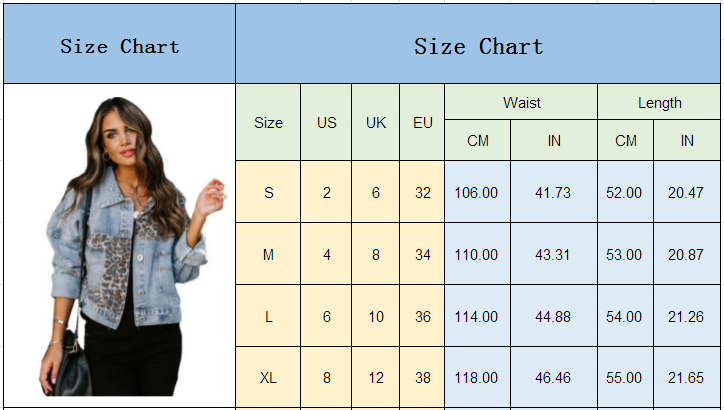Click EU size 36 cell
Screen dimensions: 724x410
(422, 316)
